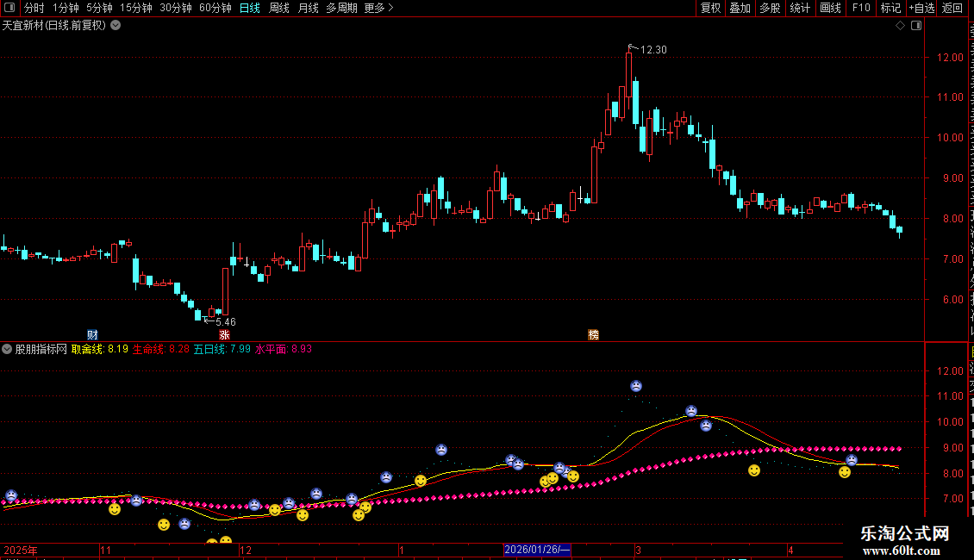Click the 2025年 label on time axis
Screen dimensions: 974x560
[21, 550]
